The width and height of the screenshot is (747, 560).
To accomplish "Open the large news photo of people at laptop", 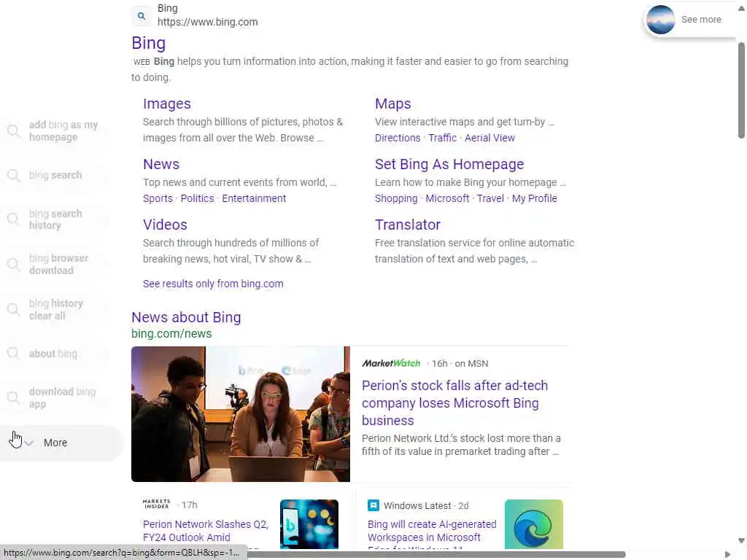I will click(x=241, y=414).
